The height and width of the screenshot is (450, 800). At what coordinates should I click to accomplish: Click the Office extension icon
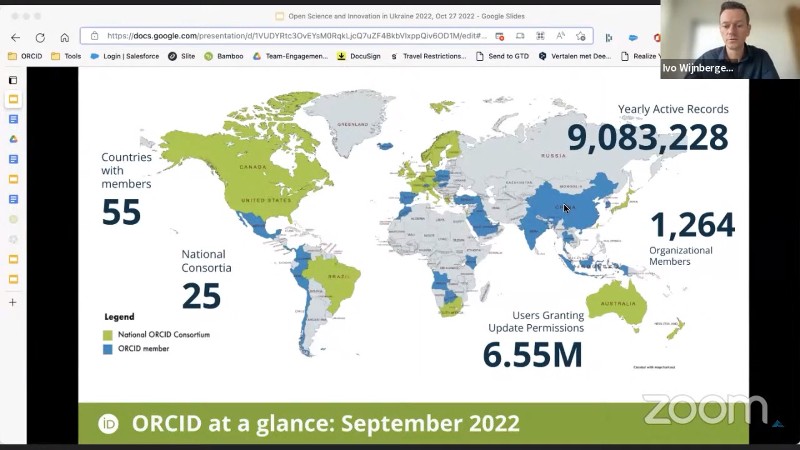tap(657, 37)
